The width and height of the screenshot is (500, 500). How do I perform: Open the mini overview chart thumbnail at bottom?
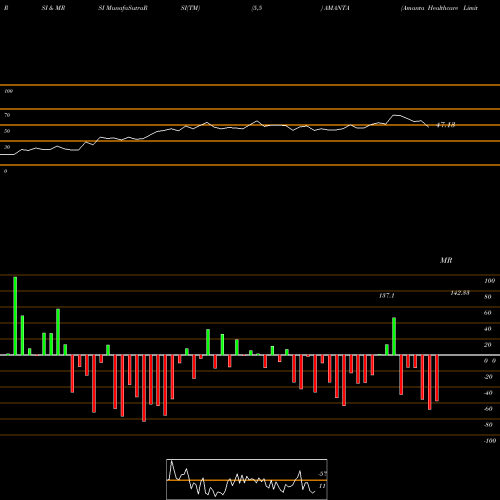point(247,479)
